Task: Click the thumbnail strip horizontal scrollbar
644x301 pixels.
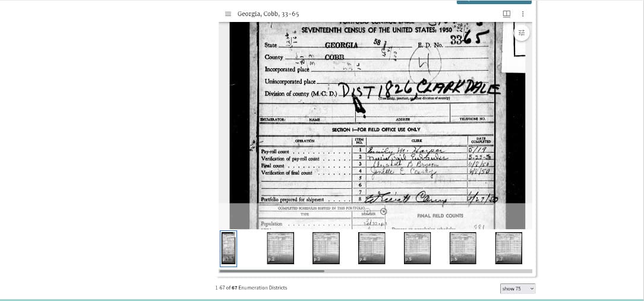Action: [x=272, y=271]
